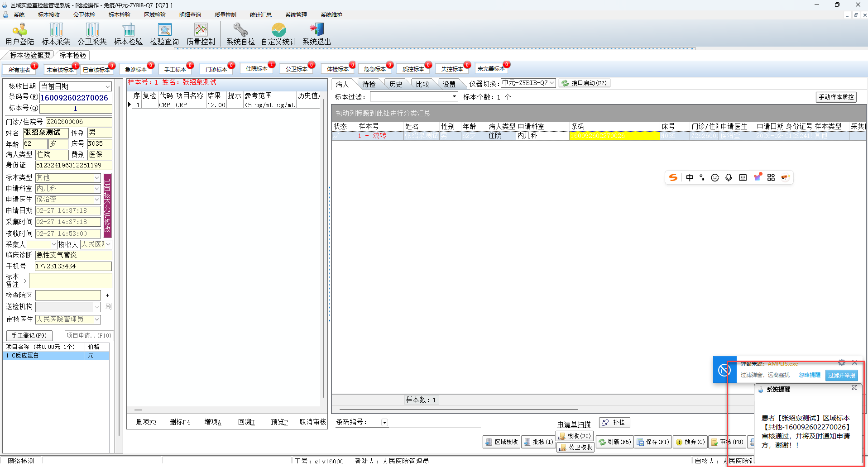Click the 手工登记(F9) button
Viewport: 868px width, 467px height.
click(29, 335)
